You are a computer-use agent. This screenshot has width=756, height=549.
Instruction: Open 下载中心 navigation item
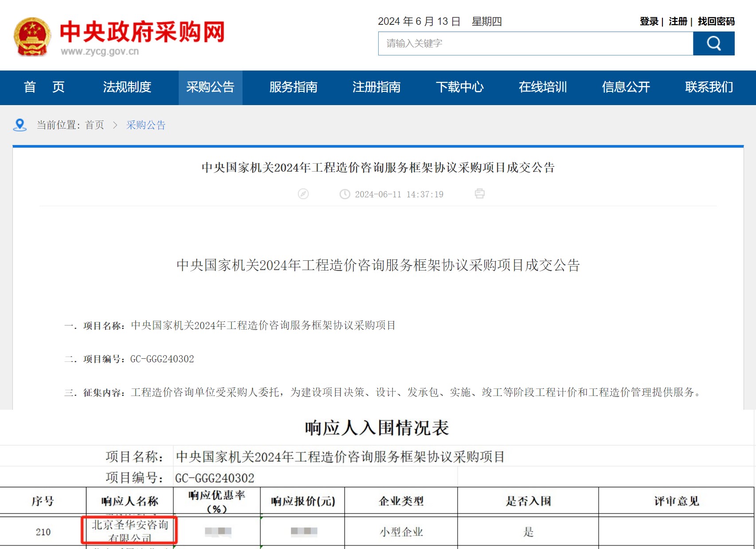[x=460, y=87]
